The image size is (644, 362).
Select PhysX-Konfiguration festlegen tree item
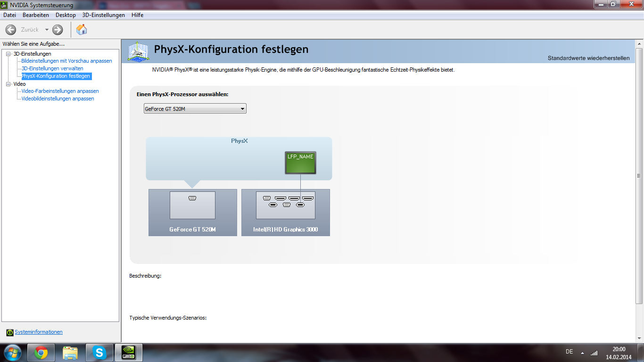pyautogui.click(x=56, y=76)
